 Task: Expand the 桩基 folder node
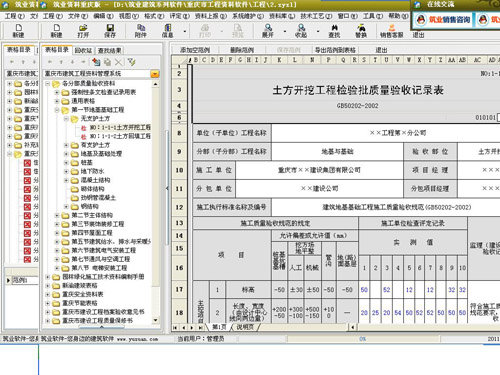[x=66, y=163]
